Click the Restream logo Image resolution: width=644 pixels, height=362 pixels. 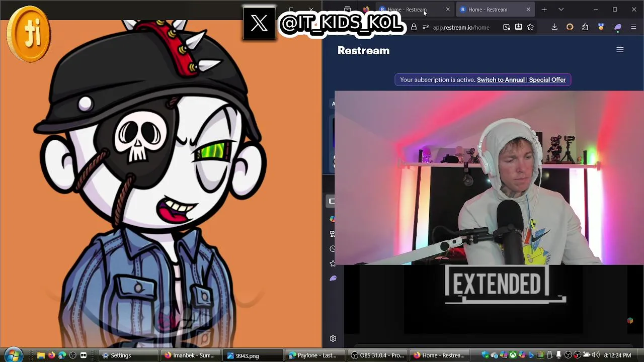[363, 51]
